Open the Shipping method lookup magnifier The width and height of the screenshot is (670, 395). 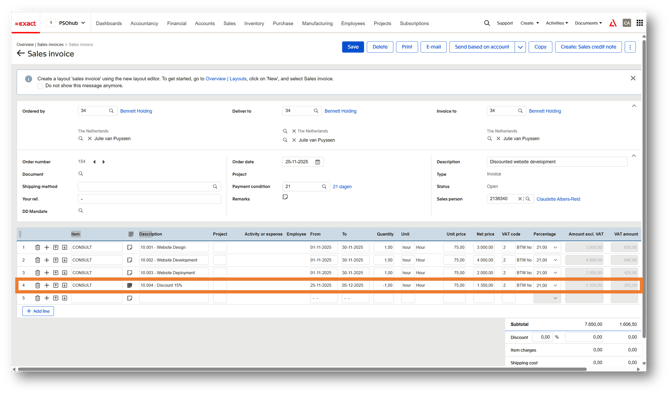[215, 186]
